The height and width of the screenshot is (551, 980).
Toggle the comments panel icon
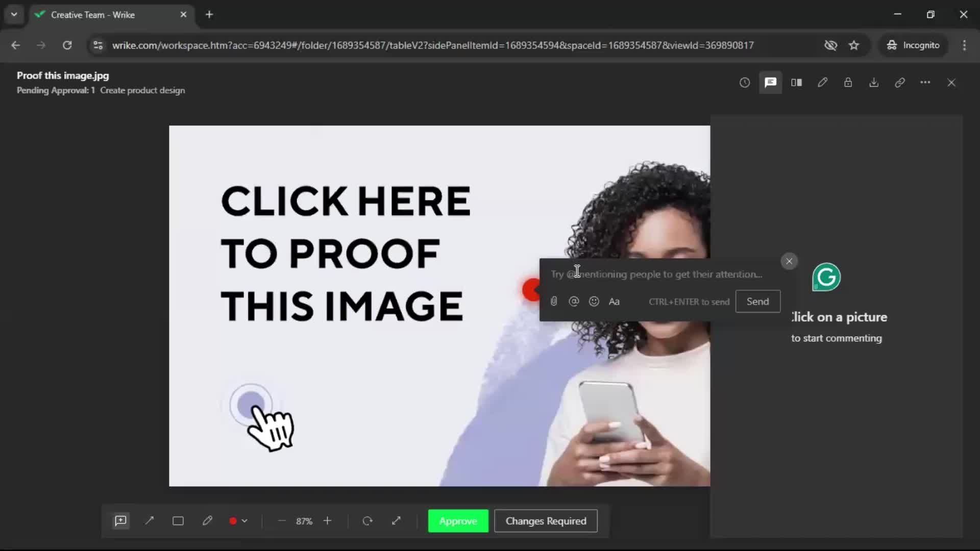[x=771, y=83]
